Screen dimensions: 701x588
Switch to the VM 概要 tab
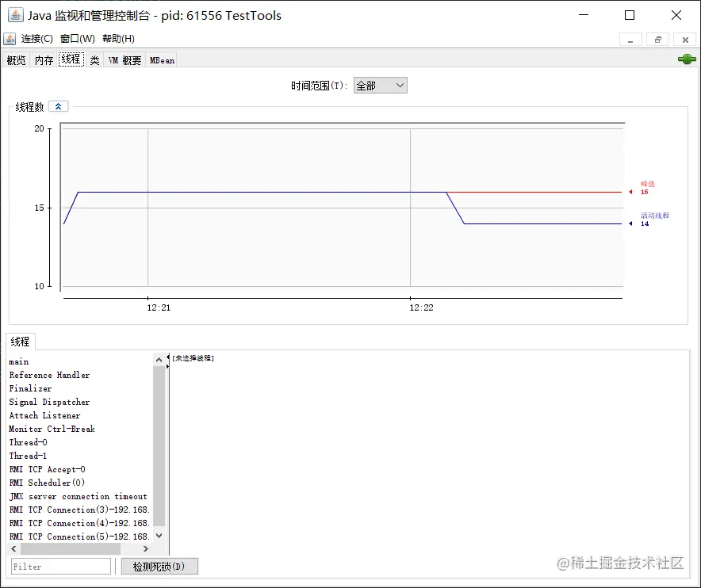[x=124, y=59]
